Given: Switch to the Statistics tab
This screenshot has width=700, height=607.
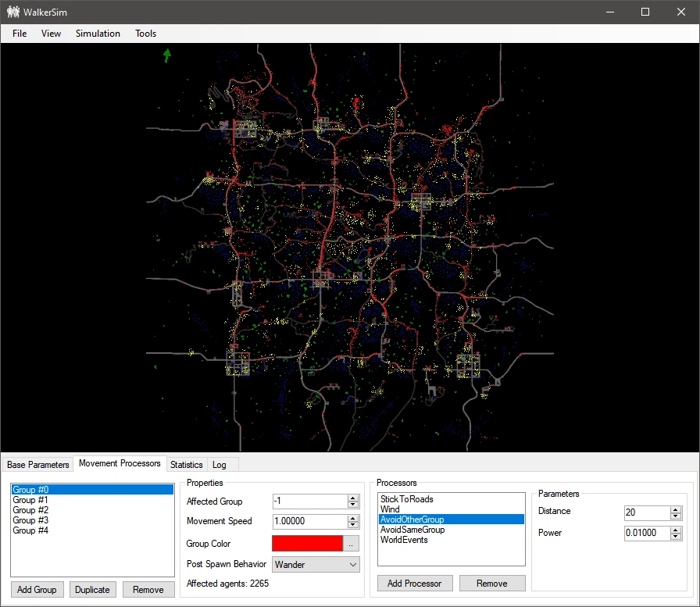Looking at the screenshot, I should [186, 465].
